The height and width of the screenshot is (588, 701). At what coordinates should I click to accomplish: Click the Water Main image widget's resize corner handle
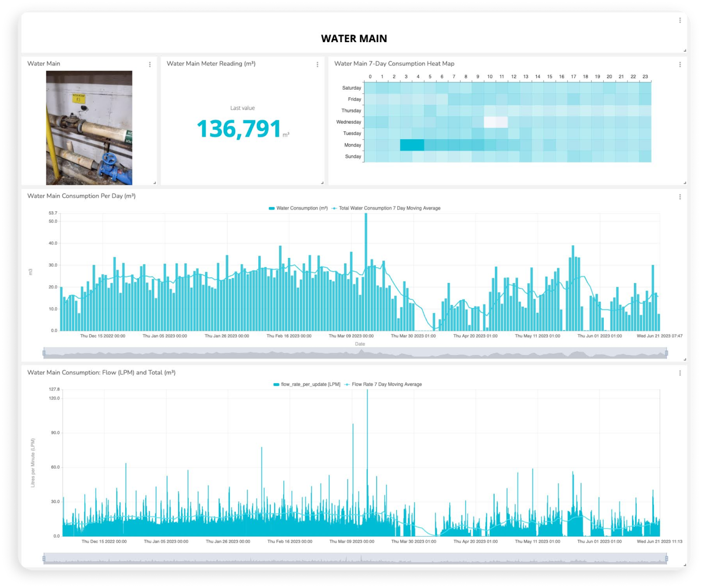[155, 183]
